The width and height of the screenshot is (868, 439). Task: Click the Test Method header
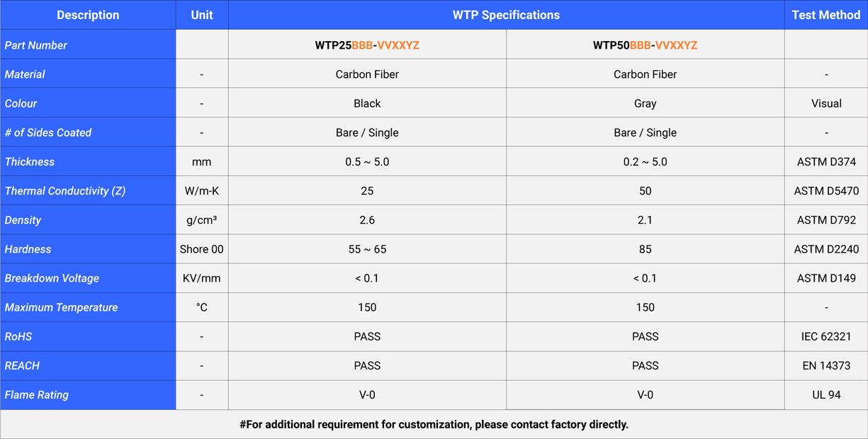click(x=825, y=15)
